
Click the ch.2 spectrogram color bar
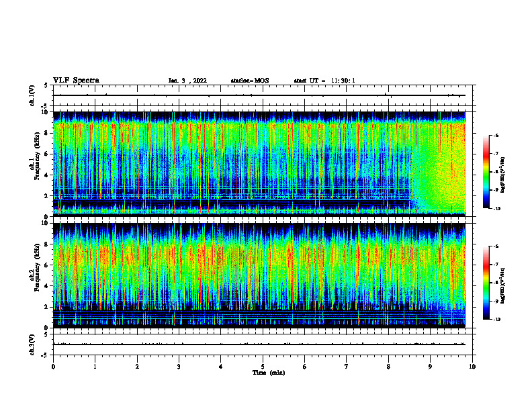tap(486, 283)
